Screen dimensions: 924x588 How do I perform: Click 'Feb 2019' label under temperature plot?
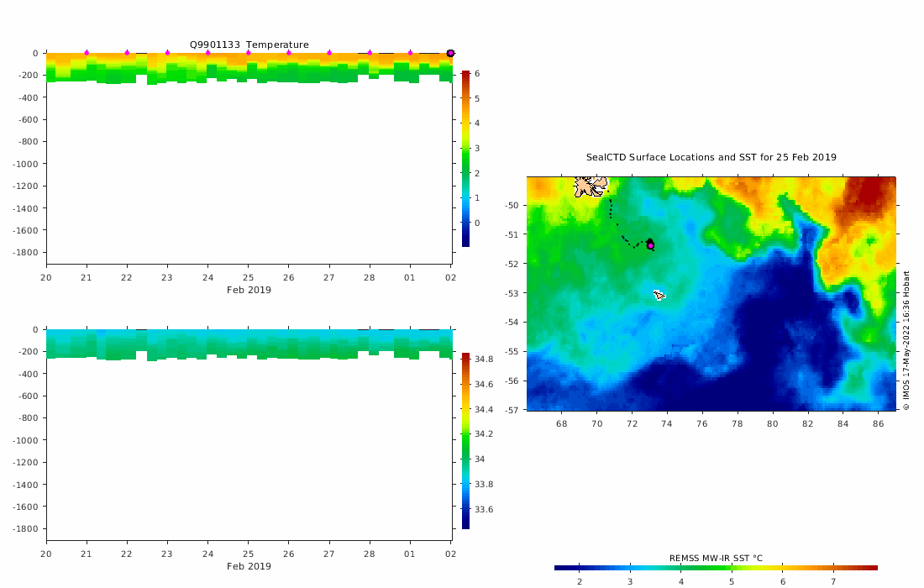pyautogui.click(x=249, y=290)
